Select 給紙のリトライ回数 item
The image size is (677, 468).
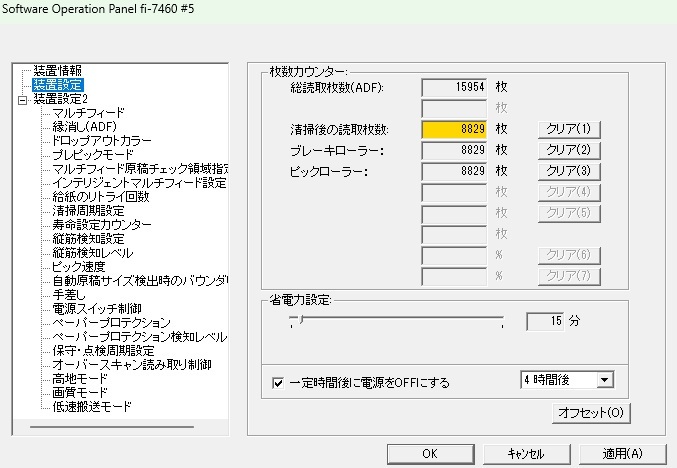tap(101, 197)
